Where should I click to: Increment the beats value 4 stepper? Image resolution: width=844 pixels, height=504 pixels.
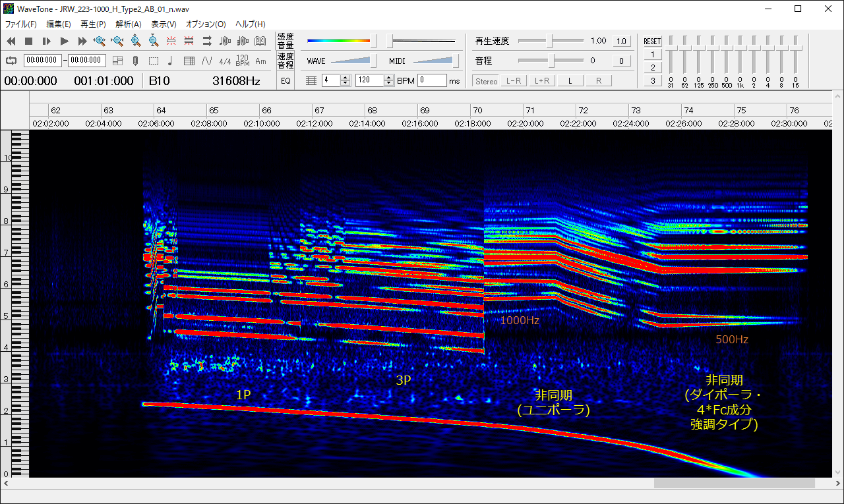click(346, 77)
